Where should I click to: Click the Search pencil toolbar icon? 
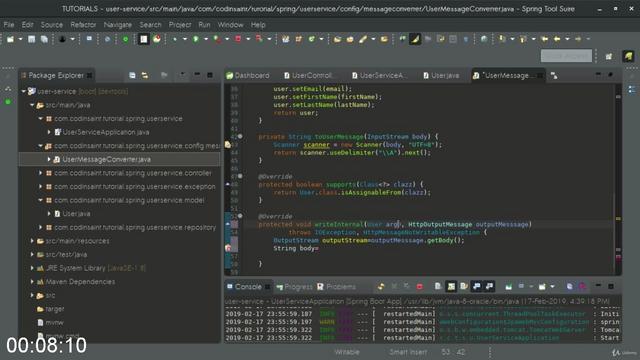363,39
